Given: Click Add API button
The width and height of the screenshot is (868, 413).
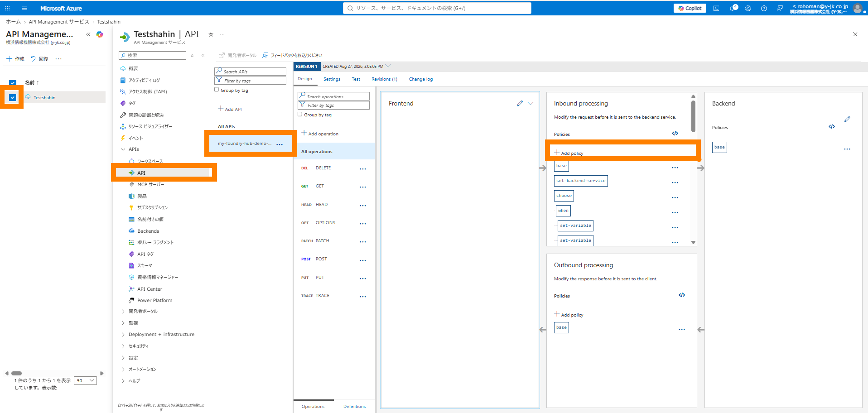Looking at the screenshot, I should [230, 109].
